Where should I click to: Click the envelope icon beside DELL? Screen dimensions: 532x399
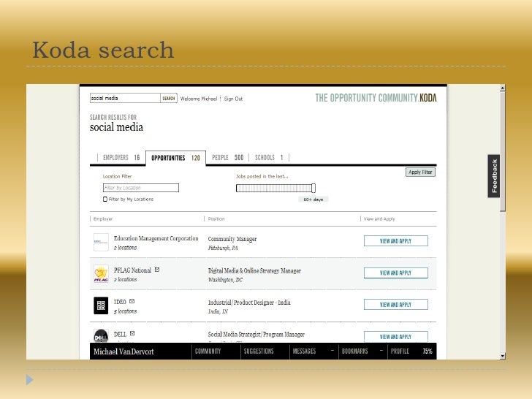click(x=132, y=333)
